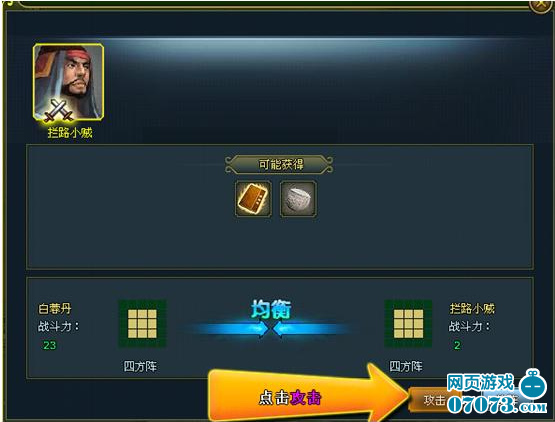This screenshot has width=555, height=422.
Task: Close the battle dialog with X
Action: 540,5
